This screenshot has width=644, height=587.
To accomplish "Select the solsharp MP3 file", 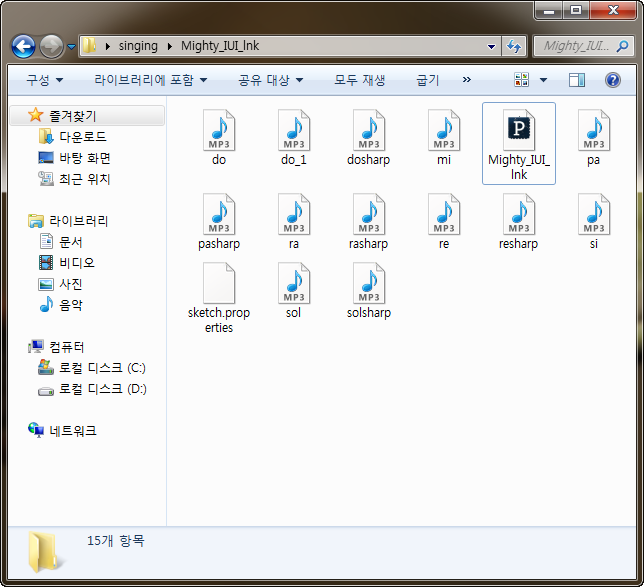I will [x=368, y=291].
